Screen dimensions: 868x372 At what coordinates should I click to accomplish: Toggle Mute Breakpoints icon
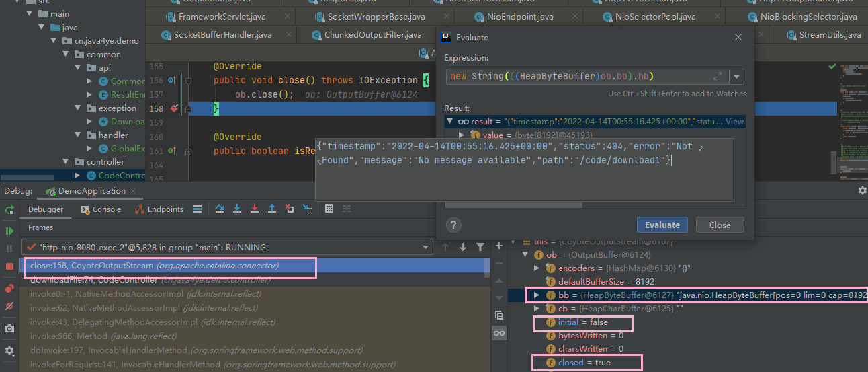pyautogui.click(x=9, y=306)
